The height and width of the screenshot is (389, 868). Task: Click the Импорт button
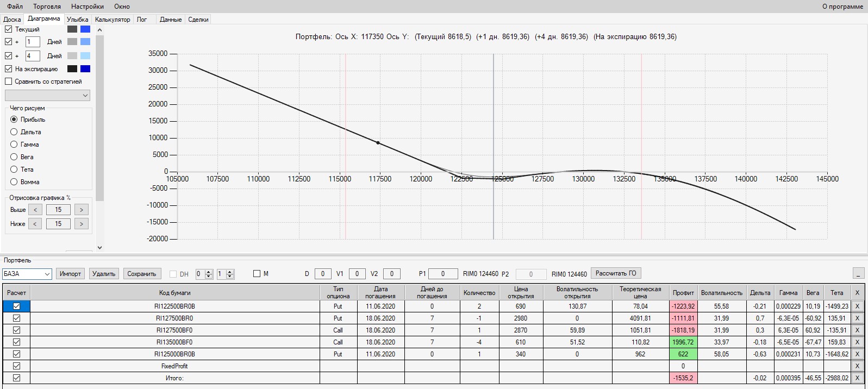(x=70, y=274)
